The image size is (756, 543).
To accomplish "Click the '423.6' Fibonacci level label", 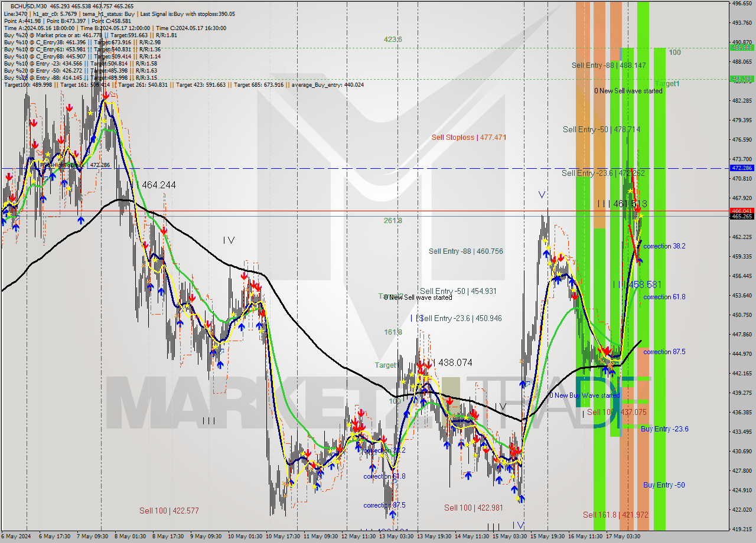I will click(x=393, y=40).
